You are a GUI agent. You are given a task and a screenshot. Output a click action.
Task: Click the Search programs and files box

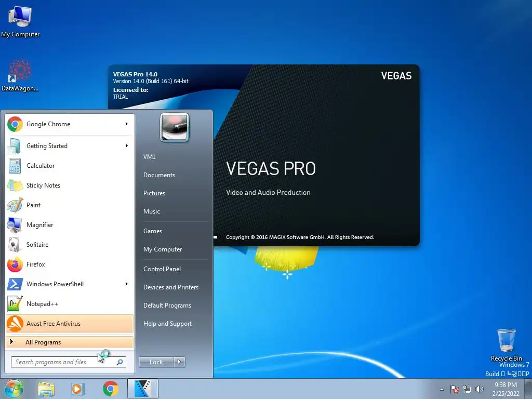coord(69,362)
